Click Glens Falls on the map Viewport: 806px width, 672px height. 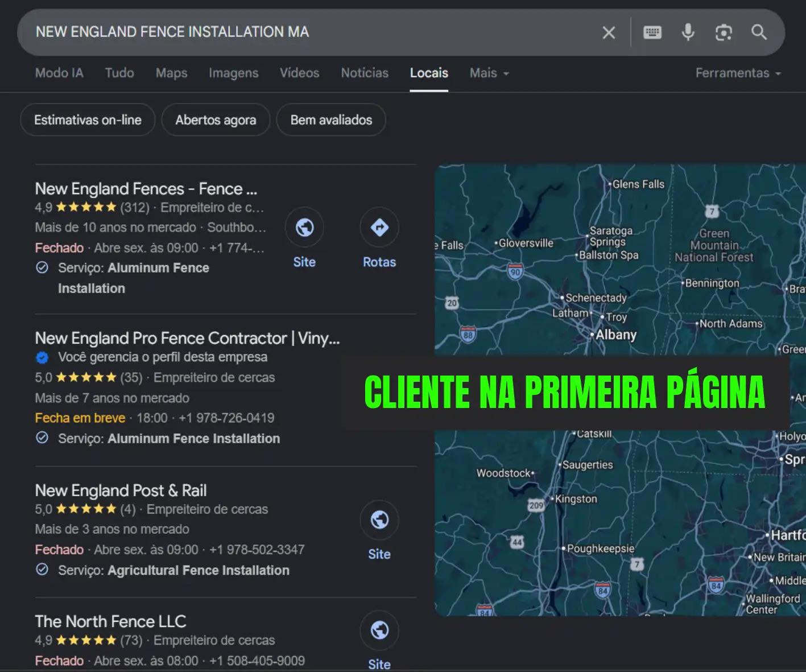tap(638, 184)
